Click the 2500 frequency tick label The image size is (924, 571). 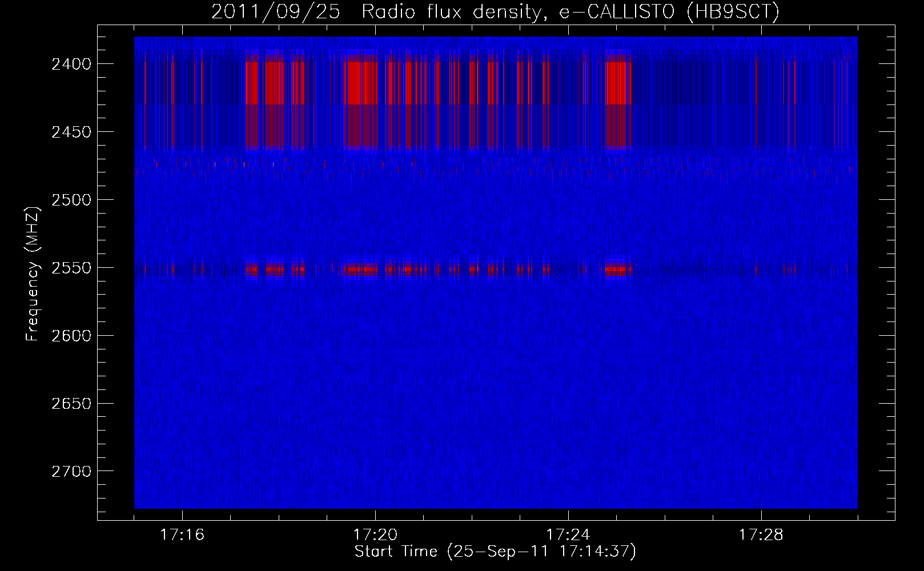coord(71,200)
